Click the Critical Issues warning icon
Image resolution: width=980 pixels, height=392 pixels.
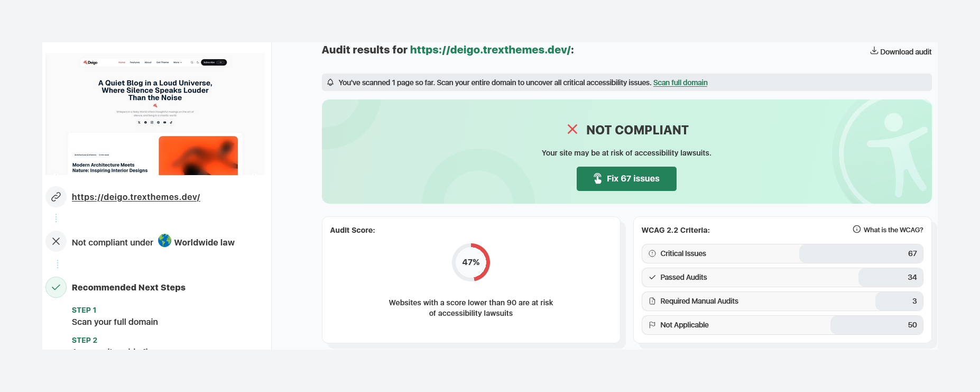click(652, 253)
